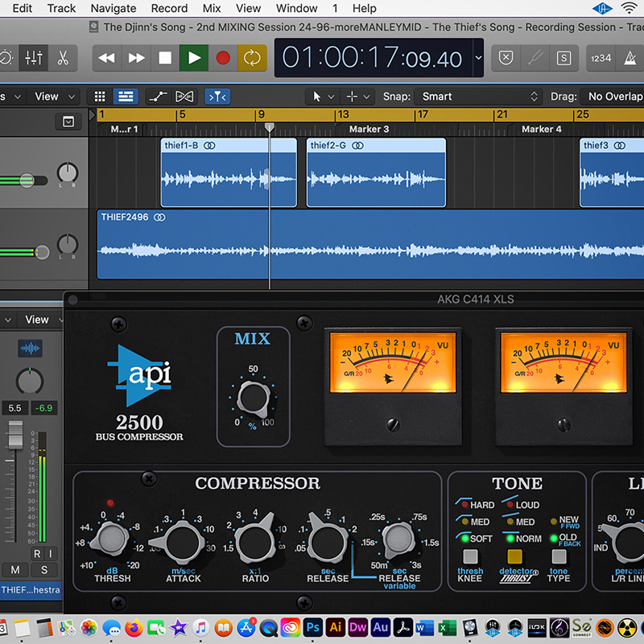Image resolution: width=644 pixels, height=644 pixels.
Task: Select the thief2-G audio region
Action: [x=376, y=172]
